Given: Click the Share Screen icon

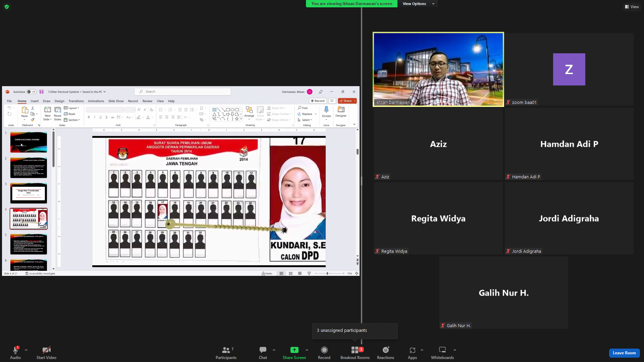Looking at the screenshot, I should (294, 350).
